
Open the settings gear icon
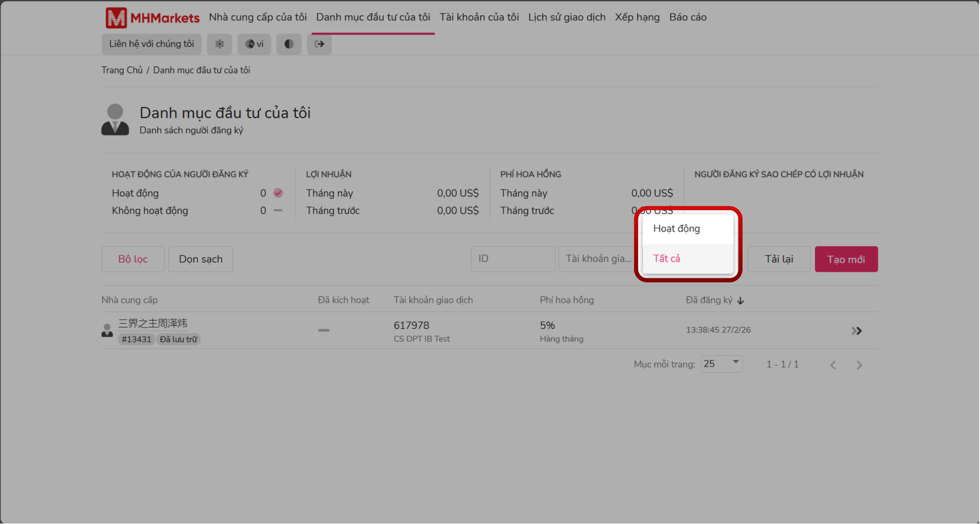[220, 44]
